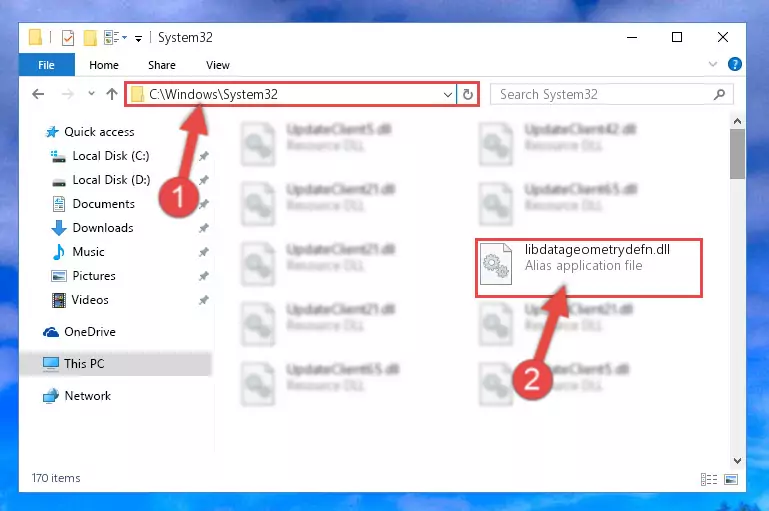Click the pin icon next to Music
Viewport: 769px width, 511px height.
click(x=204, y=252)
